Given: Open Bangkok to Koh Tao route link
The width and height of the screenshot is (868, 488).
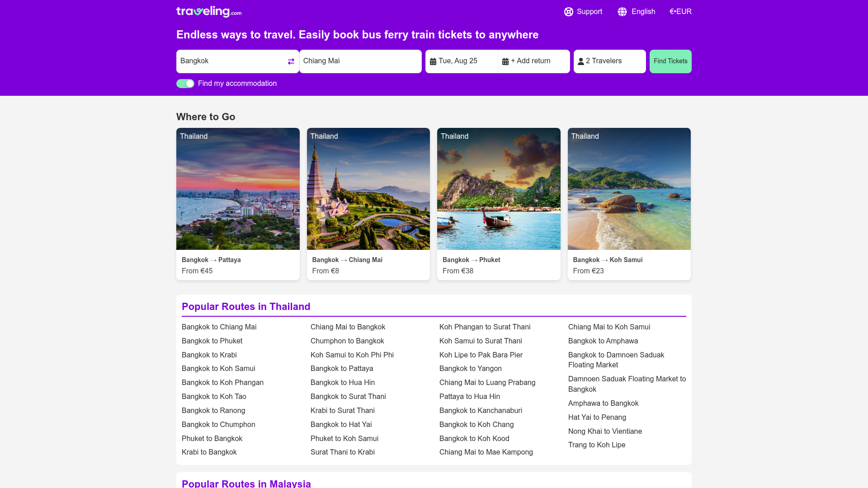Looking at the screenshot, I should tap(214, 397).
